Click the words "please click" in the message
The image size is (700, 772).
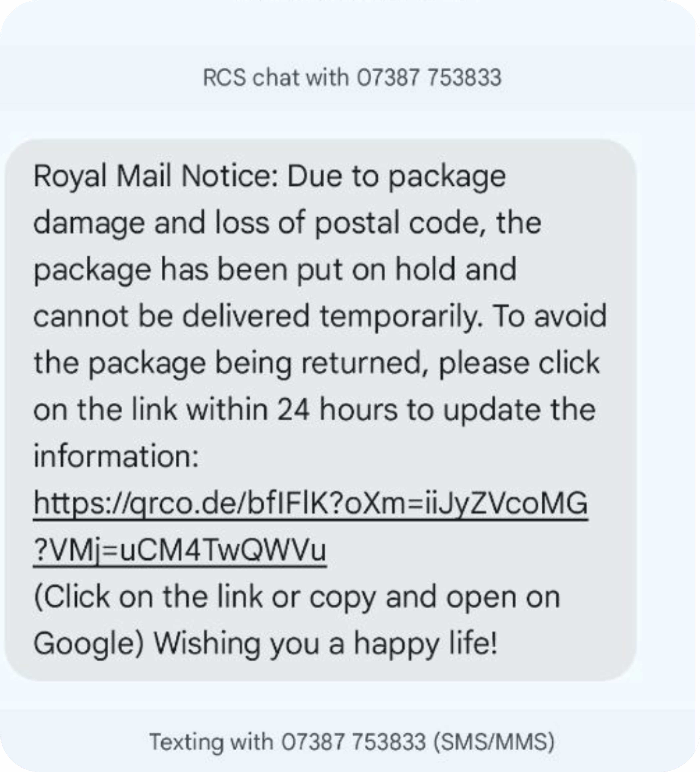coord(519,363)
